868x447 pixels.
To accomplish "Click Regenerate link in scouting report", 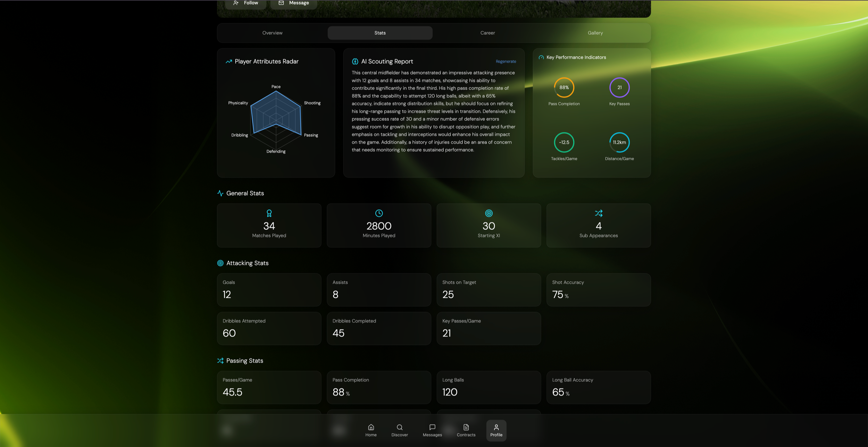I will (x=506, y=61).
